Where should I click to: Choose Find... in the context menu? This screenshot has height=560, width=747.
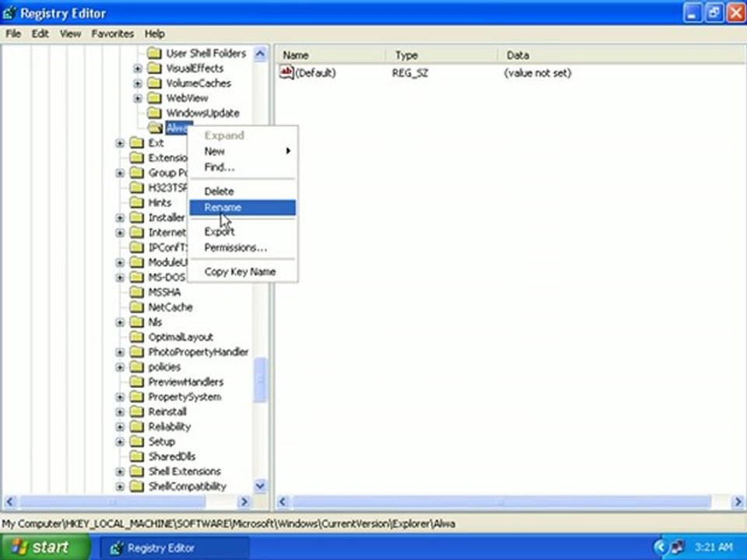(243, 167)
